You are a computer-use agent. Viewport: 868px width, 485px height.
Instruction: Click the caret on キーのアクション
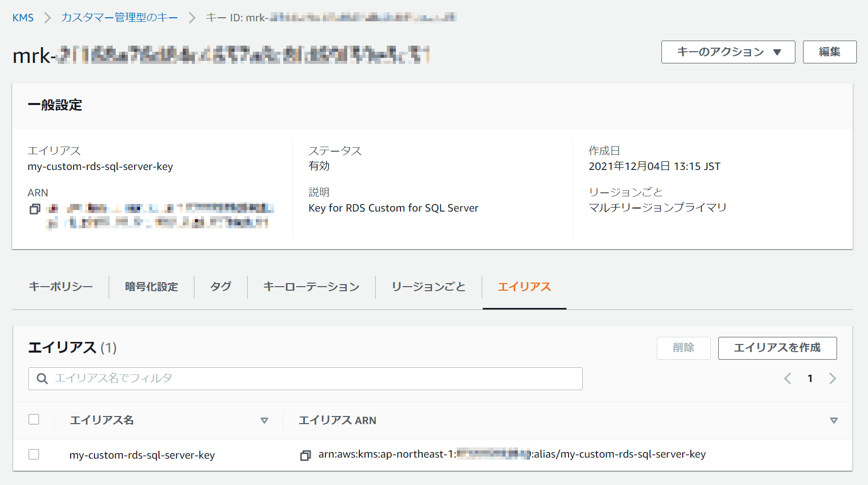point(778,52)
